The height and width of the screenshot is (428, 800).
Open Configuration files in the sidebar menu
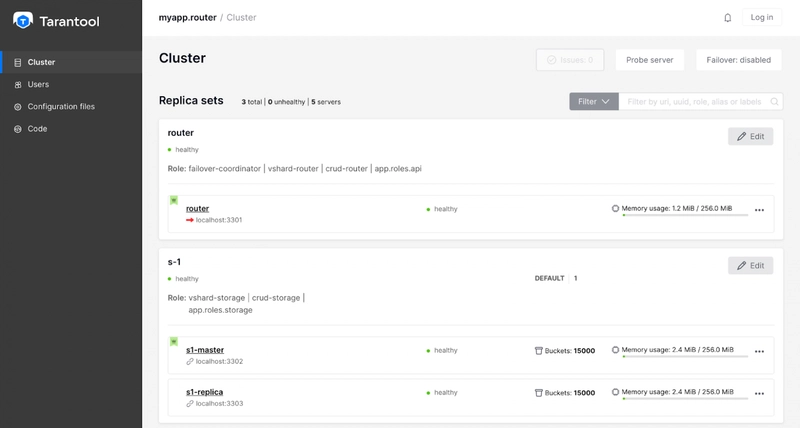tap(61, 106)
